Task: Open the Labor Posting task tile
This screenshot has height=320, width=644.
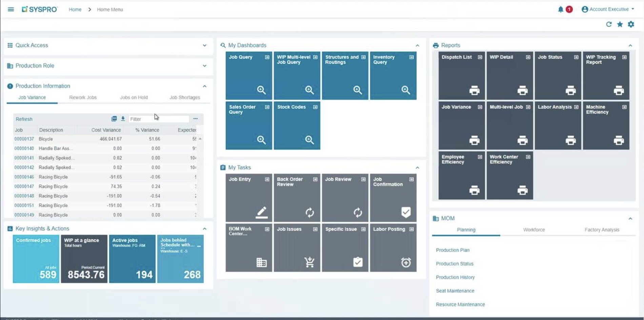Action: pyautogui.click(x=393, y=247)
